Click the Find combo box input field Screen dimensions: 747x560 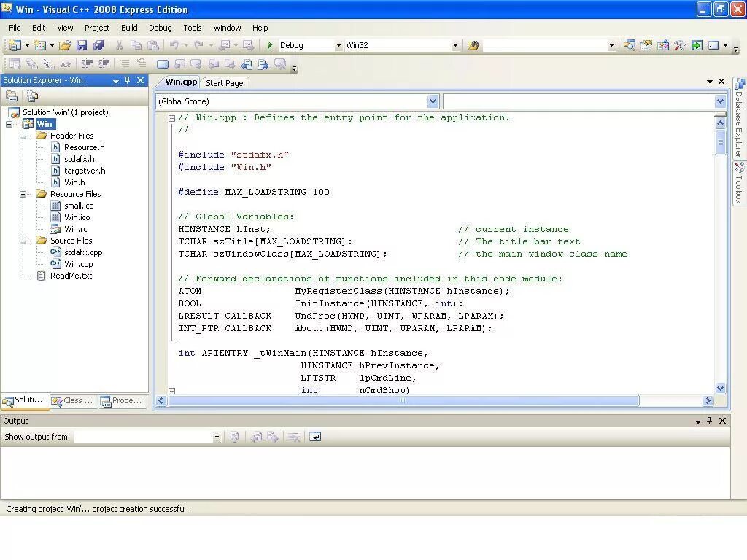pos(545,46)
